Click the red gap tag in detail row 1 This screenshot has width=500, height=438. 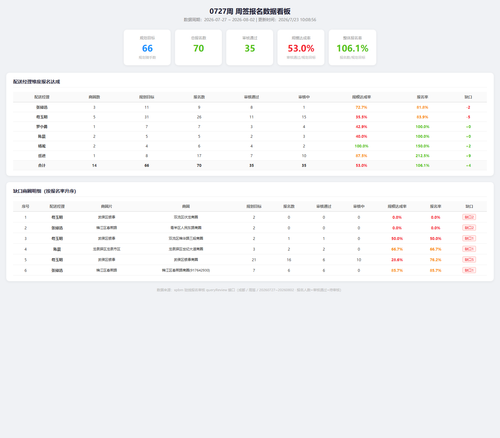[x=469, y=217]
